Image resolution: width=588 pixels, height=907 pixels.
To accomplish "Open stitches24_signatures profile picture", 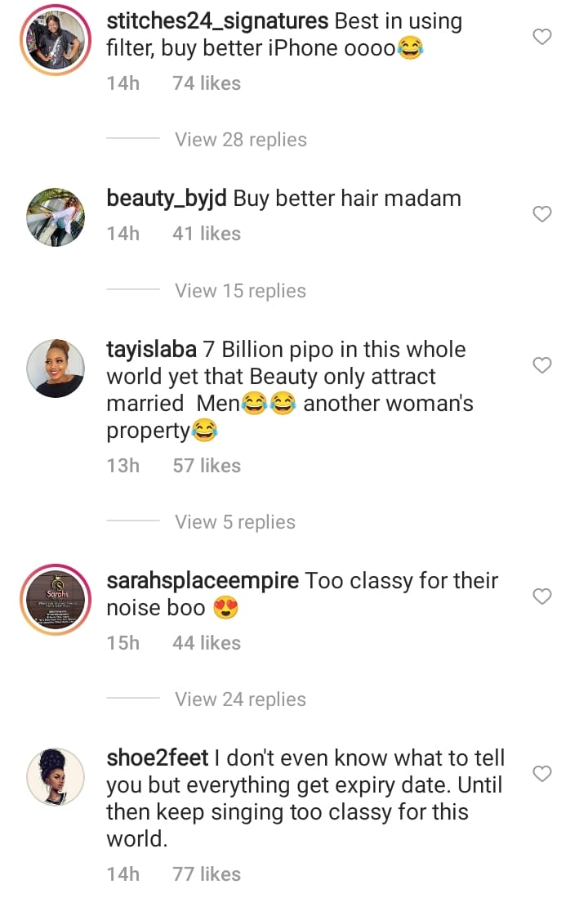I will 56,41.
